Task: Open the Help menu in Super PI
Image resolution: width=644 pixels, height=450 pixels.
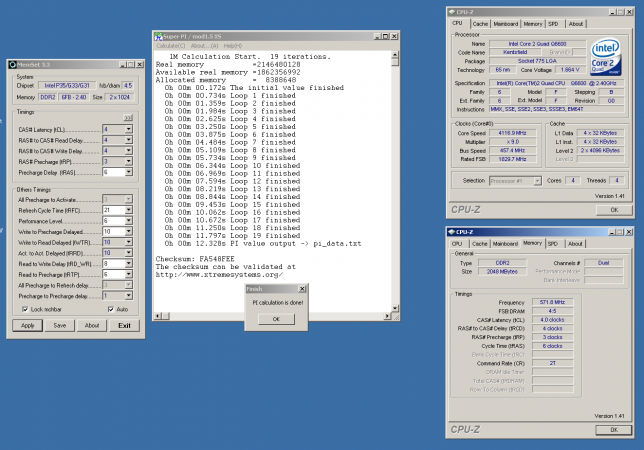Action: [x=233, y=46]
